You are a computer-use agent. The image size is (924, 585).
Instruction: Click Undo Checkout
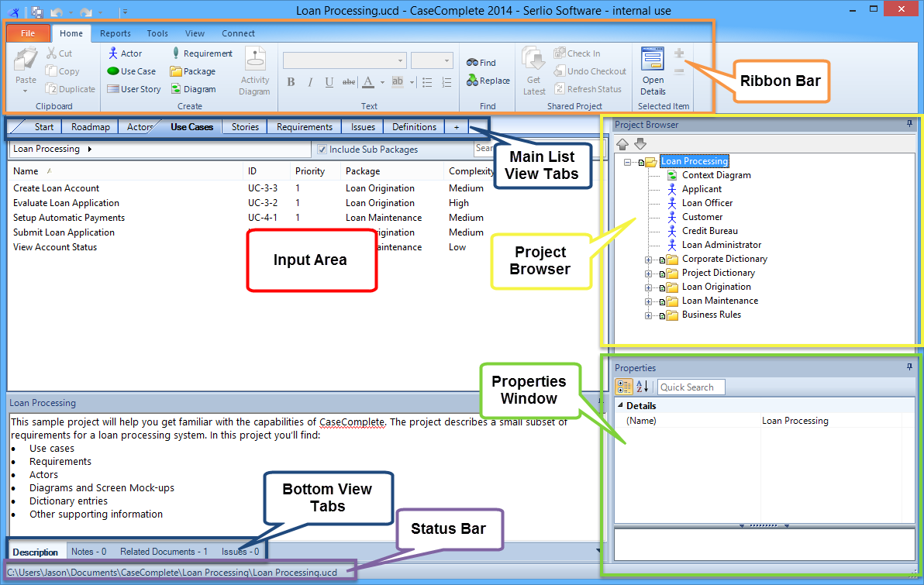coord(590,71)
